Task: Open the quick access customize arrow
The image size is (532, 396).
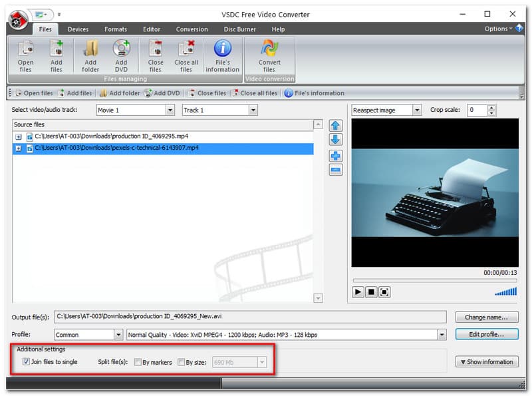Action: click(59, 14)
